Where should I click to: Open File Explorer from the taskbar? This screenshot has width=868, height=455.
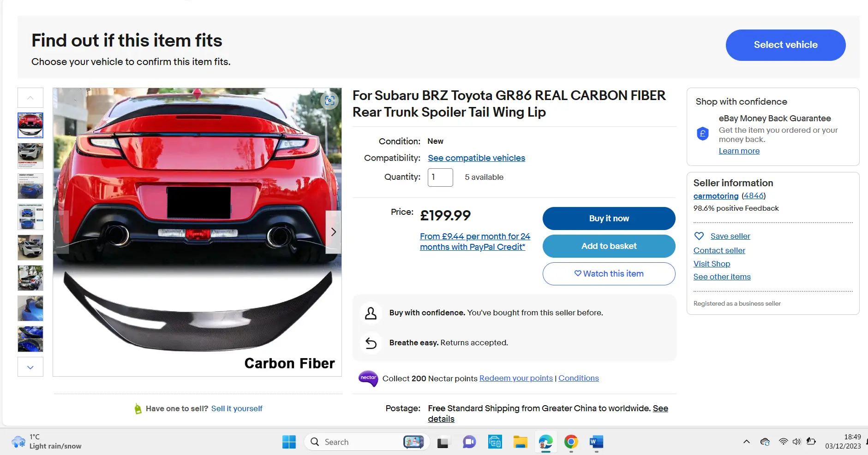coord(520,442)
